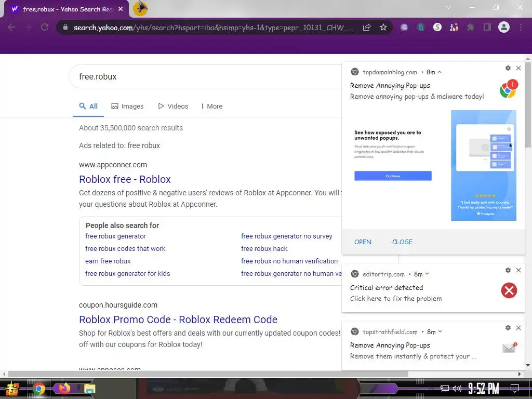Switch to the Videos tab
This screenshot has width=532, height=399.
point(173,106)
